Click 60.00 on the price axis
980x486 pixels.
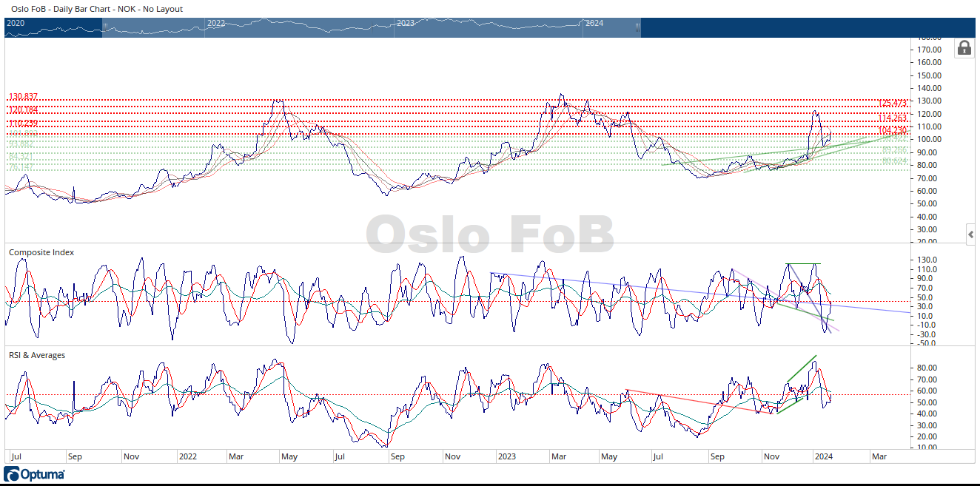[930, 191]
